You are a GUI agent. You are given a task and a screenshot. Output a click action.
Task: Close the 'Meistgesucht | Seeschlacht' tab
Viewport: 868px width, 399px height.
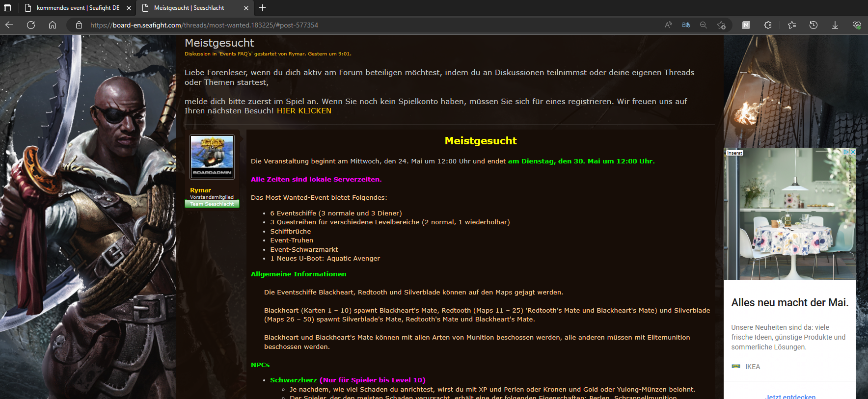click(x=246, y=8)
